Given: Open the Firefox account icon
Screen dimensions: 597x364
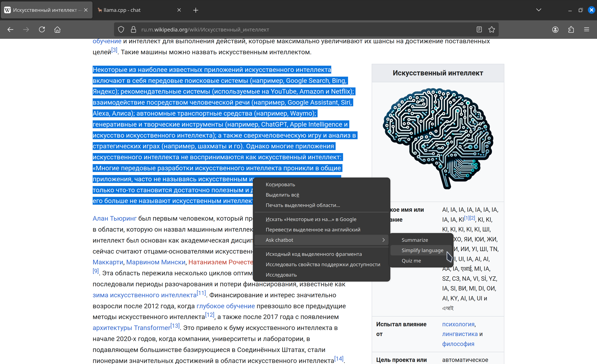Looking at the screenshot, I should pyautogui.click(x=555, y=30).
